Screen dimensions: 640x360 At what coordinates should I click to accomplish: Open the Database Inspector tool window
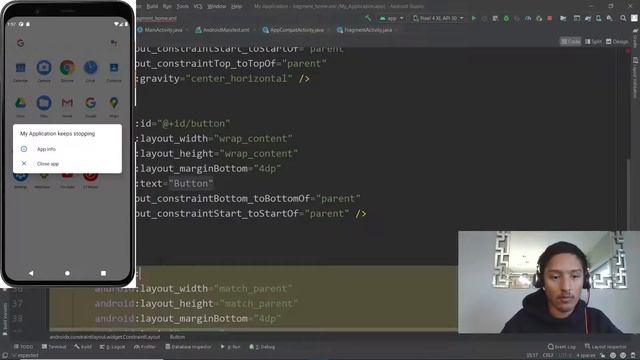pyautogui.click(x=188, y=347)
